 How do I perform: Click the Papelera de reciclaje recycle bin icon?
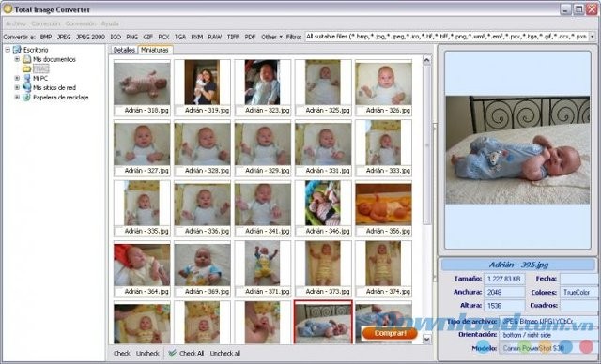pyautogui.click(x=26, y=98)
